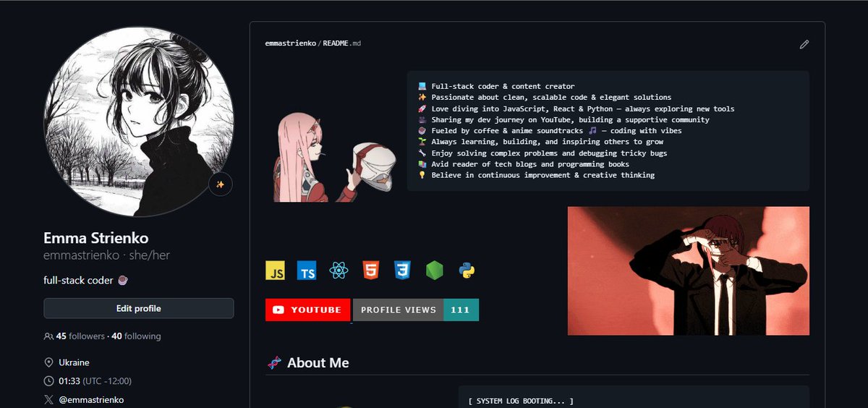Open the Profile Views counter badge
This screenshot has height=408, width=868.
pos(416,310)
